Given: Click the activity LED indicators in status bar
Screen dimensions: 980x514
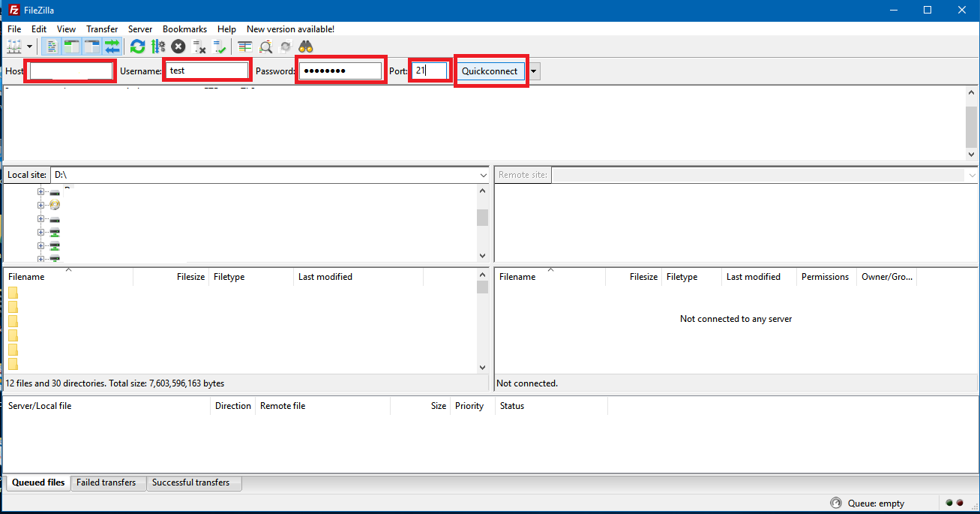Looking at the screenshot, I should coord(955,503).
